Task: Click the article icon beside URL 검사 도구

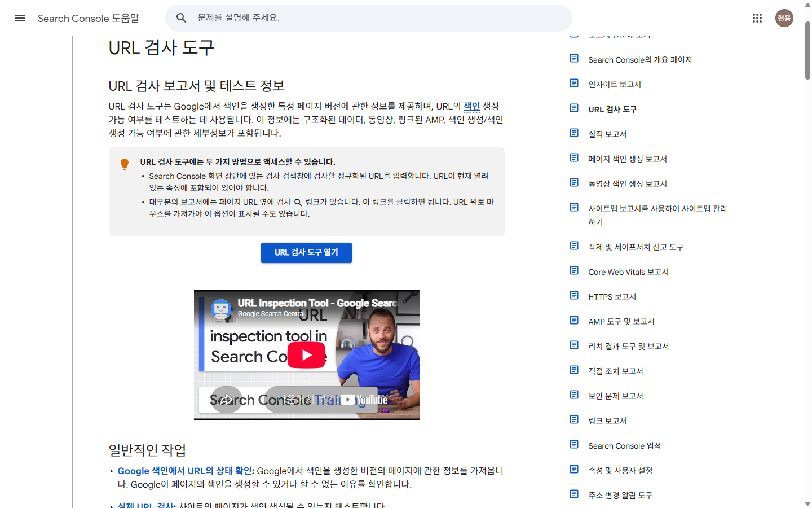Action: pos(574,108)
